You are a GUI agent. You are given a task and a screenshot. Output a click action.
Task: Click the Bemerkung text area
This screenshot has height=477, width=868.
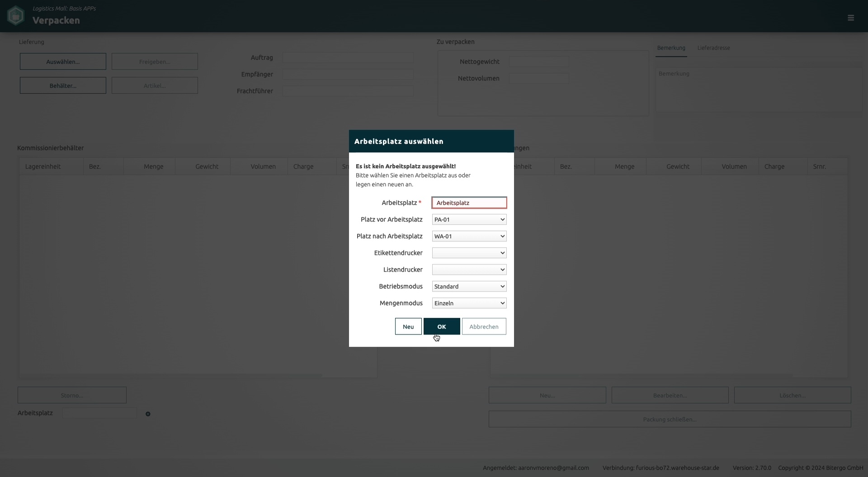[x=759, y=90]
